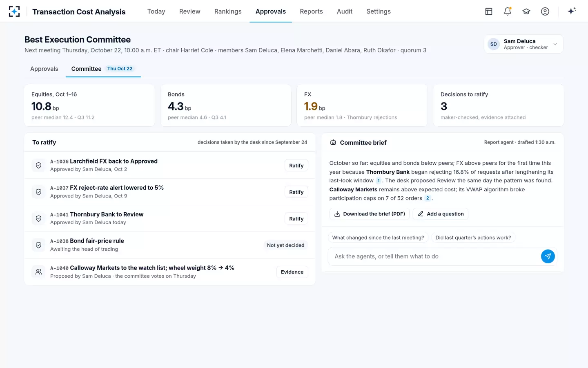This screenshot has width=588, height=368.
Task: Pick suggestion 'What changed since the last meeting?'
Action: click(378, 238)
